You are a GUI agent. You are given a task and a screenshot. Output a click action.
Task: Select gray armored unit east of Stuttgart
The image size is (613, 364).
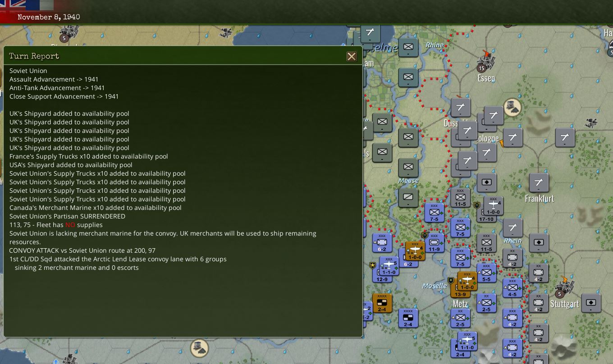click(x=591, y=303)
